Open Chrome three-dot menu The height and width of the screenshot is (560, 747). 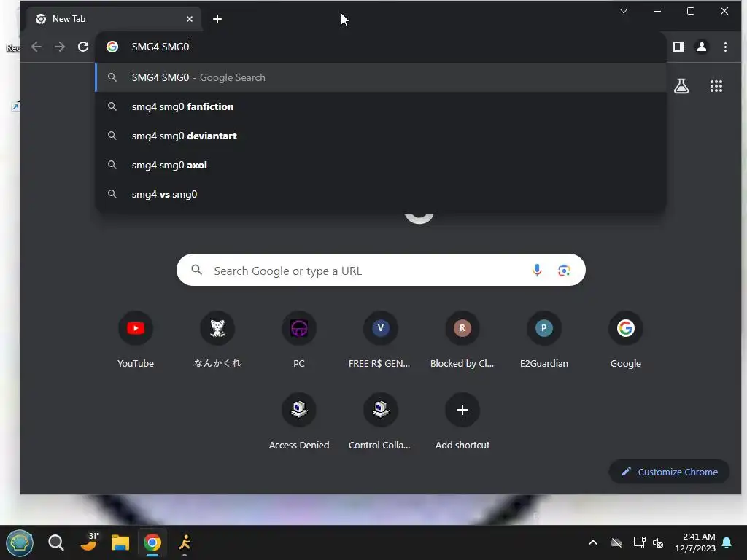coord(725,47)
